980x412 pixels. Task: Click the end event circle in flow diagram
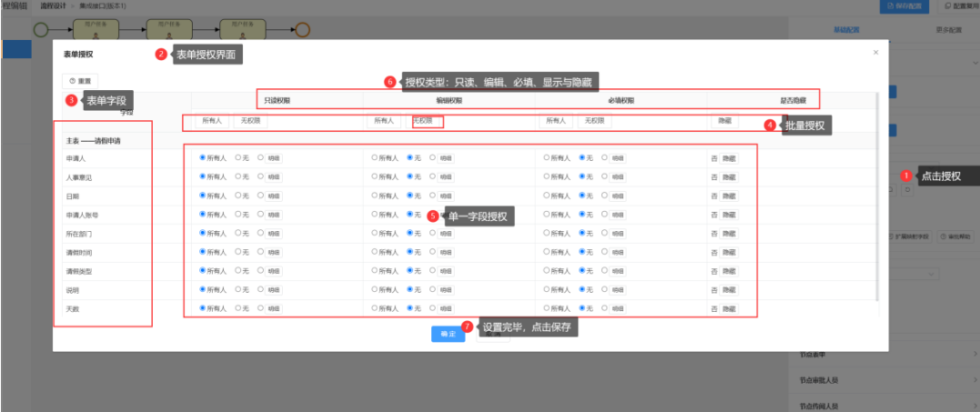pos(302,29)
